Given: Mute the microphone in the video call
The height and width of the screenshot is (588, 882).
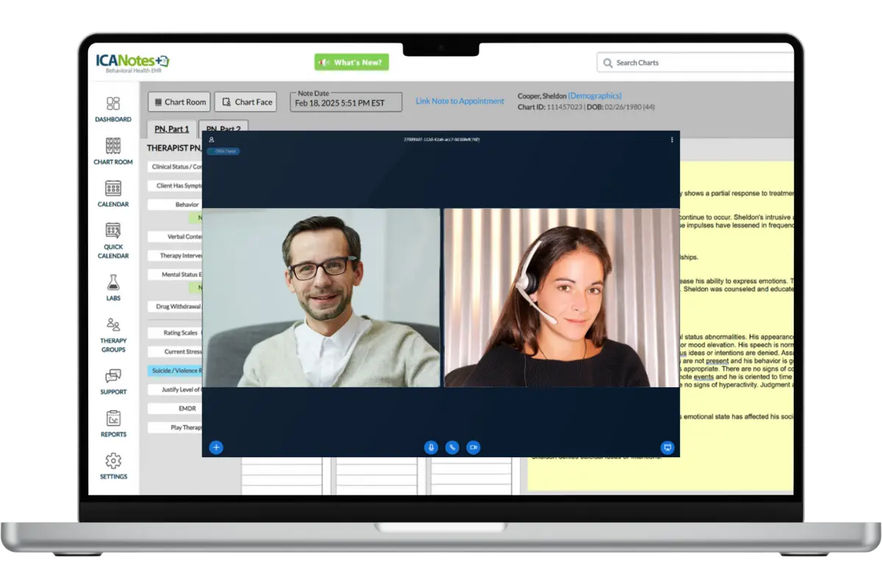Looking at the screenshot, I should tap(431, 447).
